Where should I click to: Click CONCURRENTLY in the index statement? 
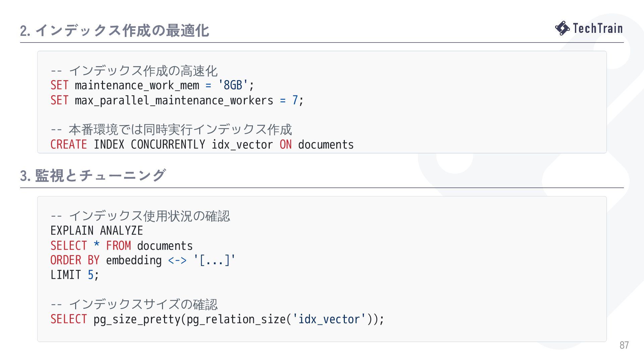coord(168,144)
